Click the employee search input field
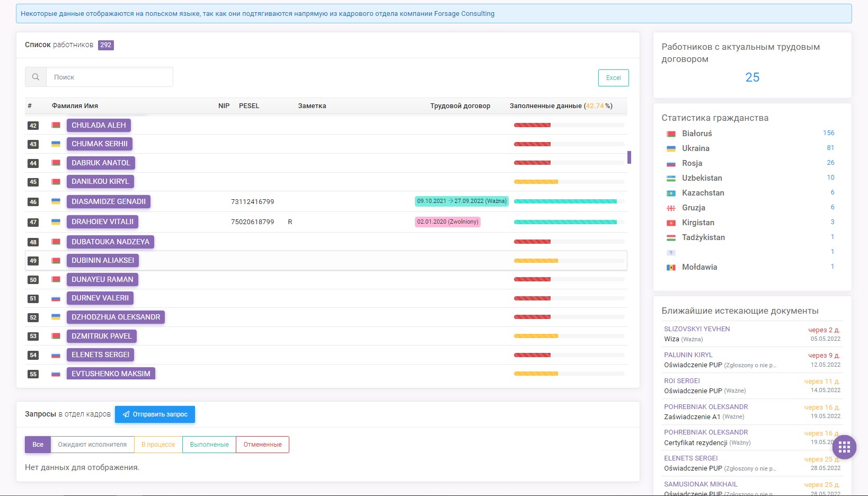Image resolution: width=868 pixels, height=496 pixels. tap(110, 77)
